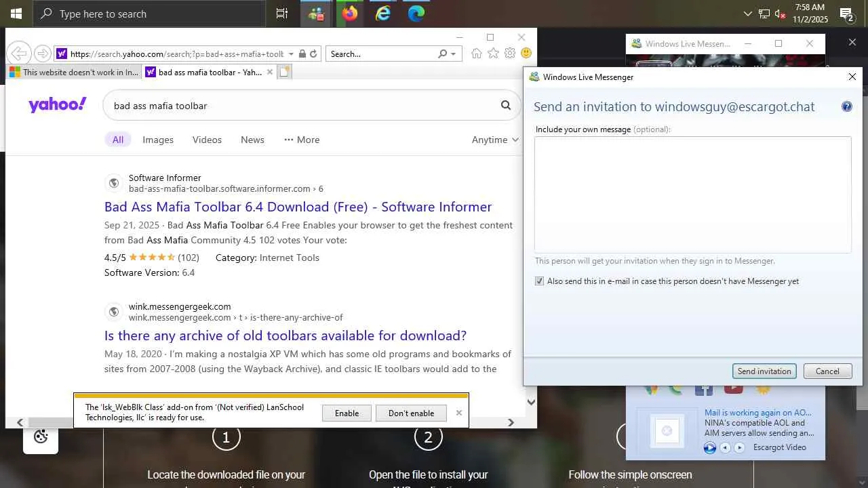This screenshot has height=488, width=868.
Task: Switch to Windows Live Messenger taskbar icon
Action: point(316,14)
